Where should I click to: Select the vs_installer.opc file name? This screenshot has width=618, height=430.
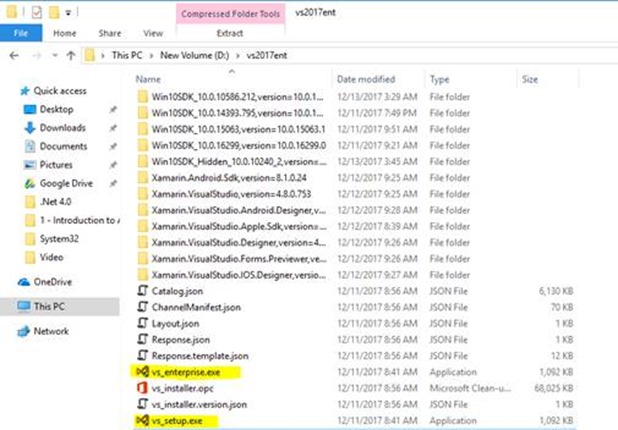(183, 388)
